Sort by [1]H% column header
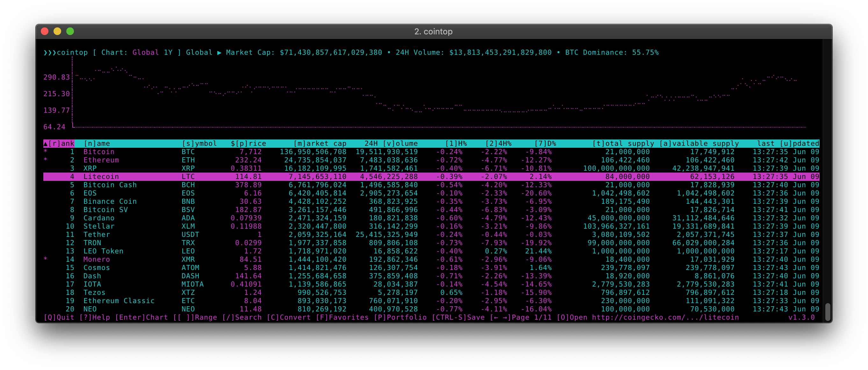Viewport: 868px width, 370px height. [x=456, y=143]
